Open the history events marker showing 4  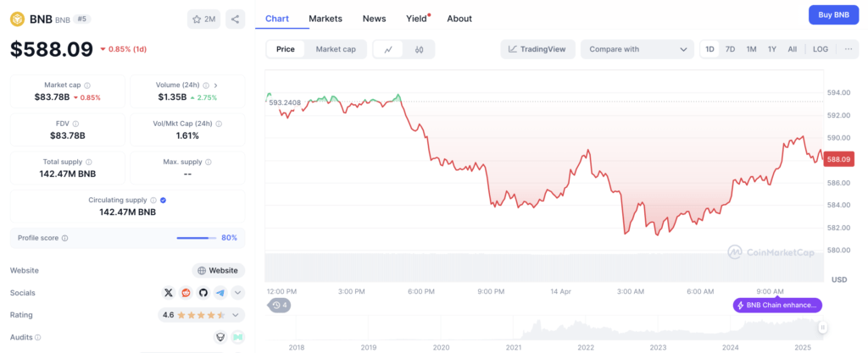279,305
